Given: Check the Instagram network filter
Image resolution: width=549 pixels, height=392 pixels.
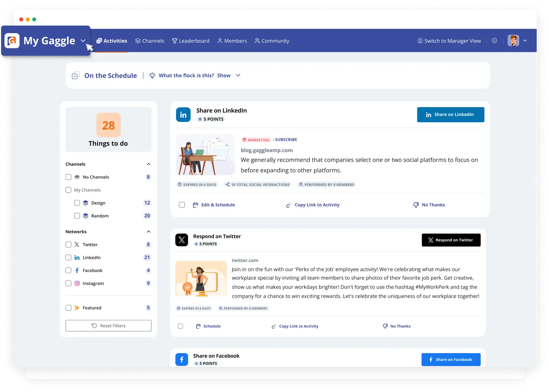Looking at the screenshot, I should (x=68, y=283).
